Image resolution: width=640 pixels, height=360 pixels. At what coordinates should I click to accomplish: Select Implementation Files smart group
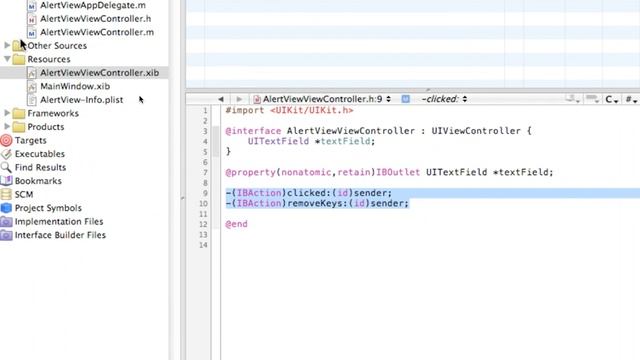pyautogui.click(x=59, y=222)
